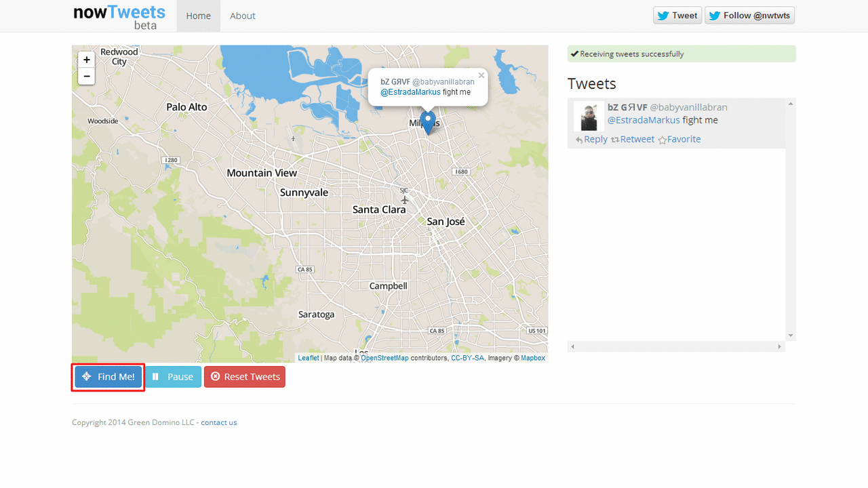Zoom in on the map
Image resolution: width=868 pixels, height=488 pixels.
click(x=86, y=60)
